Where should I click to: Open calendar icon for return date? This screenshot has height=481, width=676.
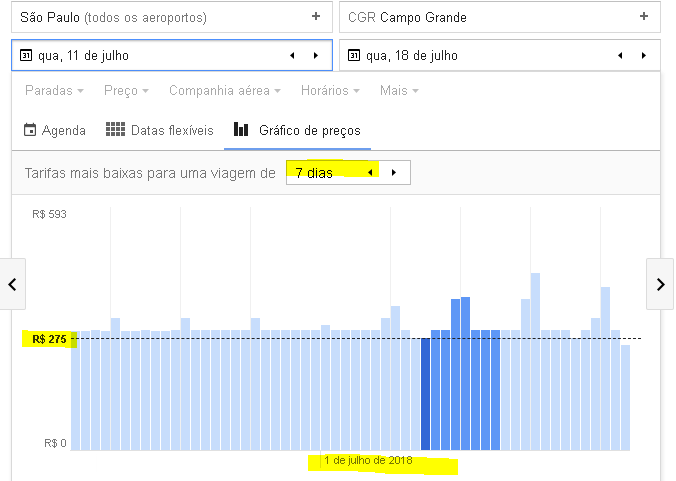354,55
